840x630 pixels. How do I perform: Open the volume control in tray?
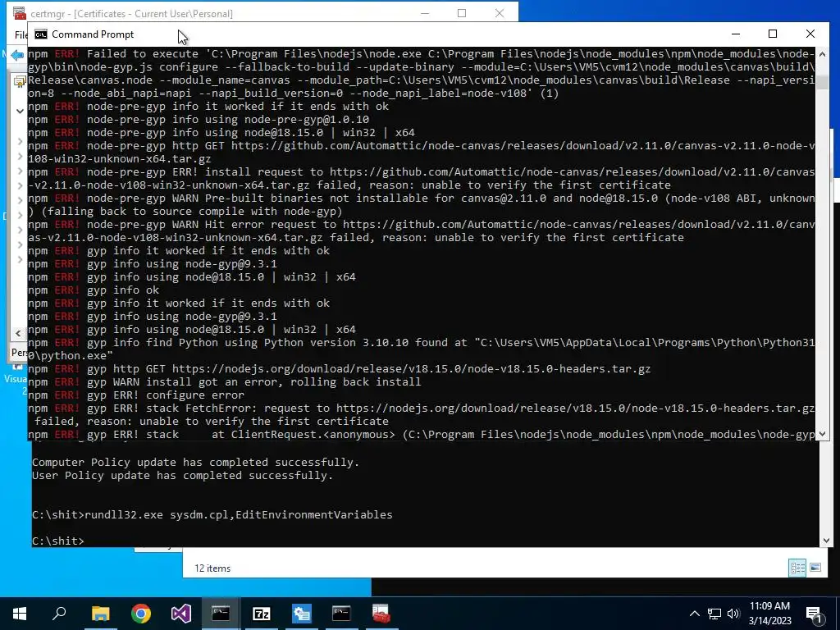coord(733,614)
